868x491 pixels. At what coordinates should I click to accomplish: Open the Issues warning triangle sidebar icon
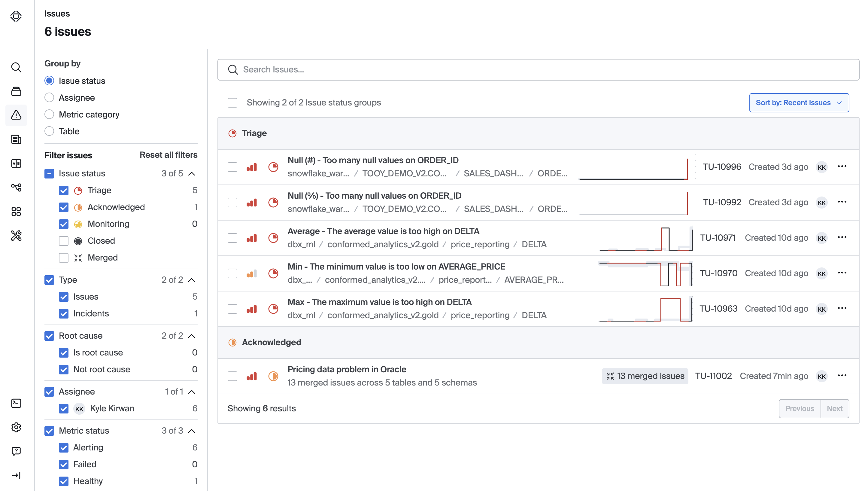[16, 115]
